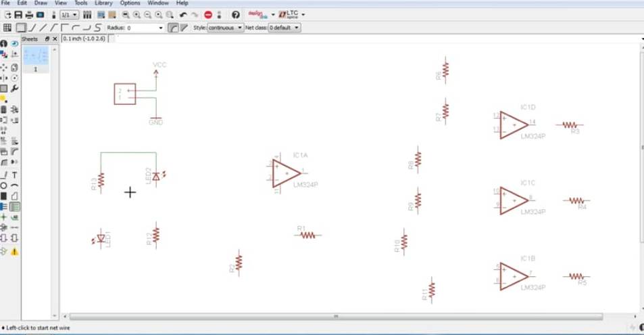Click the Redo arrow
This screenshot has width=644, height=335.
point(194,15)
